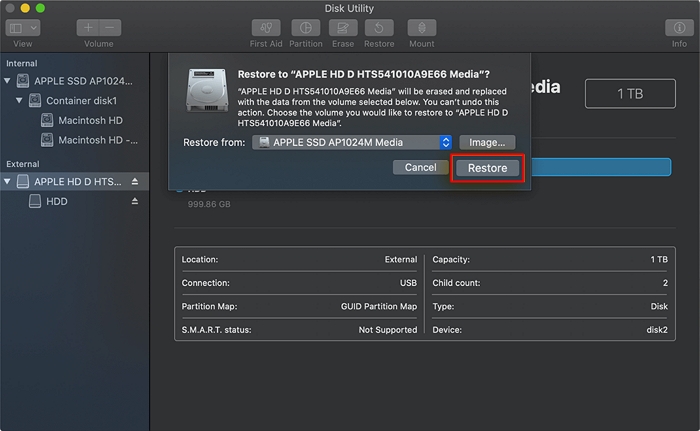Image resolution: width=700 pixels, height=431 pixels.
Task: Cancel the restore dialog
Action: coord(420,168)
